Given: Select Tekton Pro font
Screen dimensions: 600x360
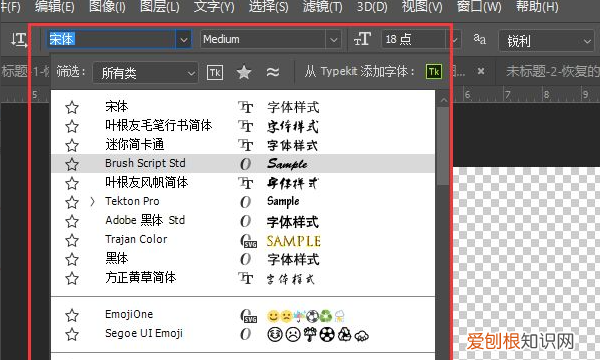Looking at the screenshot, I should coord(132,201).
